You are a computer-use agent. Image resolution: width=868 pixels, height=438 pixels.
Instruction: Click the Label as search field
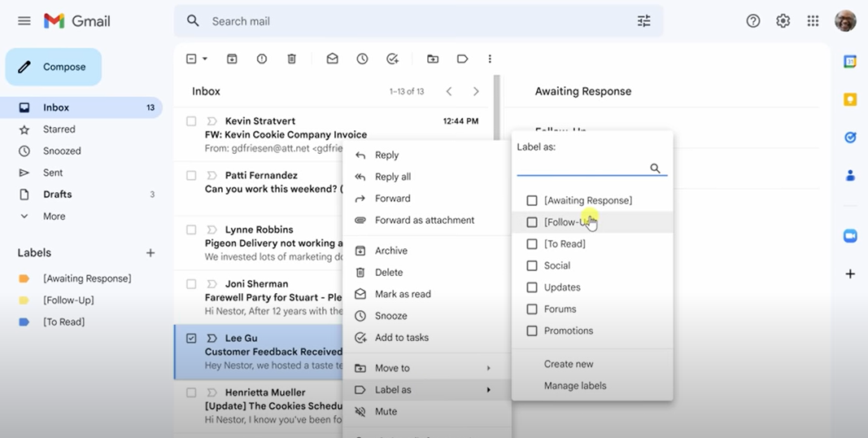[582, 169]
